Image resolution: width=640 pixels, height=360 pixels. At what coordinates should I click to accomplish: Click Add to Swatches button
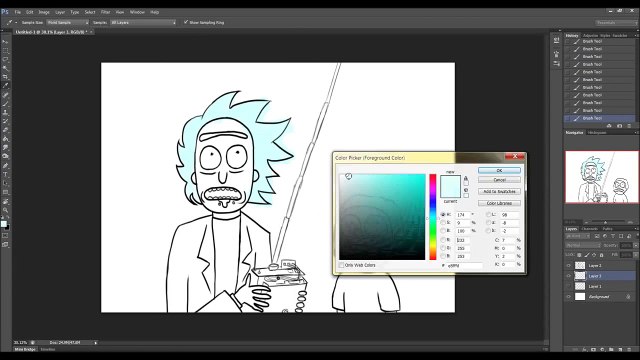pos(499,191)
